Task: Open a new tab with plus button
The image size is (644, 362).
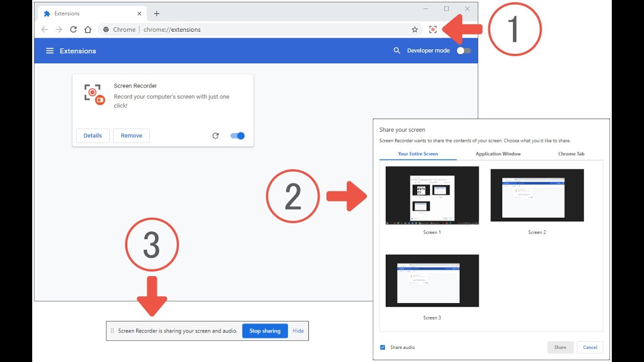Action: 156,14
